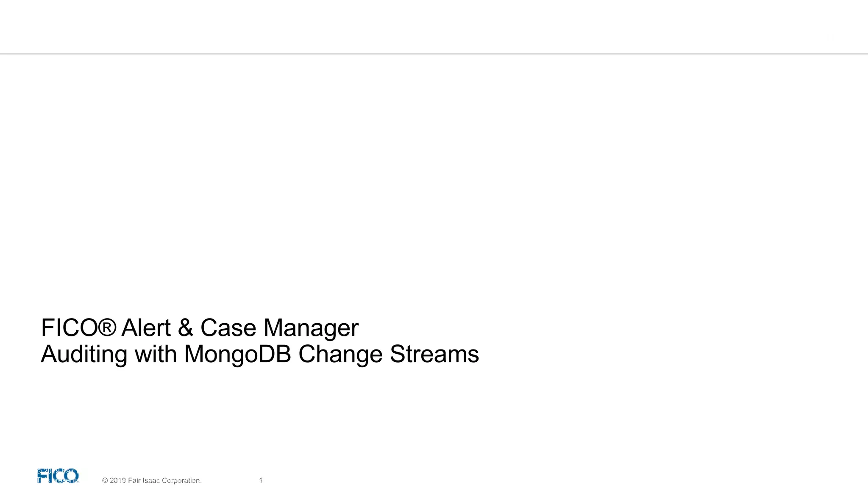Click the word with in the subtitle

156,354
